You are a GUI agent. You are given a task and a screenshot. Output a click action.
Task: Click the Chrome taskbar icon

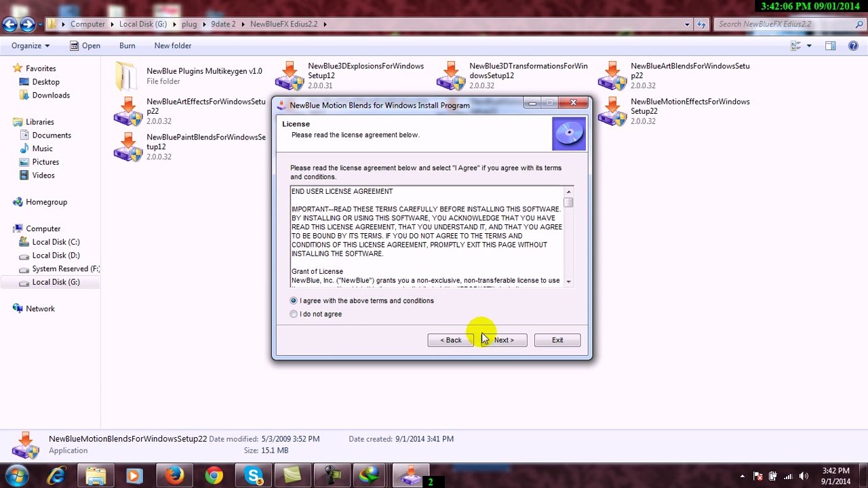[x=214, y=476]
